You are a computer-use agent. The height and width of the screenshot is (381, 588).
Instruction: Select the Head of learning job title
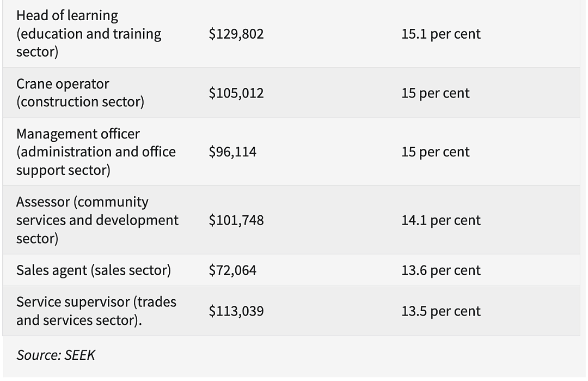(x=89, y=33)
